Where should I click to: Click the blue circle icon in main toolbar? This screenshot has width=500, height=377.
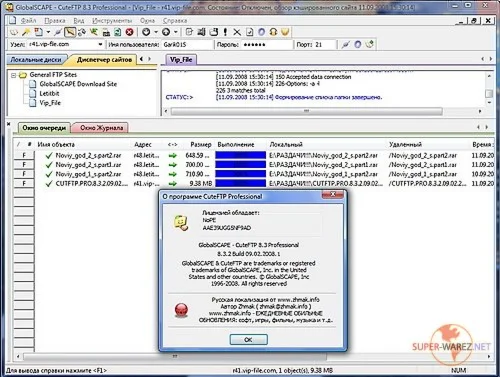(262, 32)
